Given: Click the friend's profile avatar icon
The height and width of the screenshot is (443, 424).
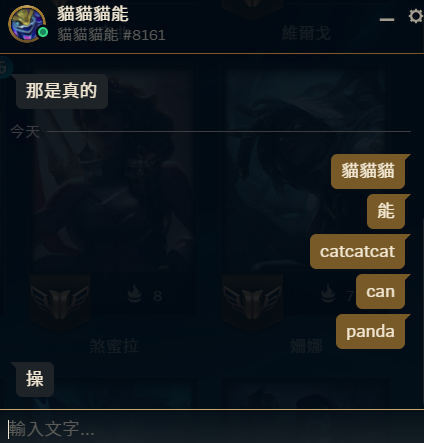Looking at the screenshot, I should click(27, 24).
